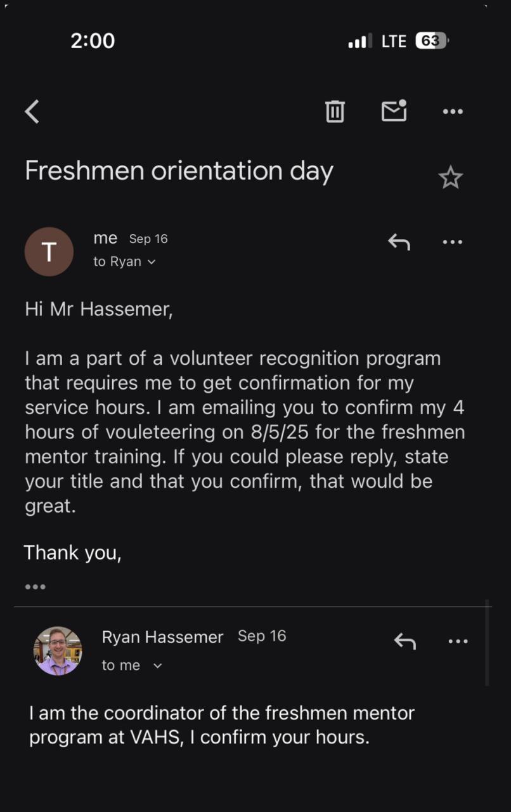The image size is (511, 812).
Task: Reply to Ryan Hassemer's message
Action: tap(404, 641)
